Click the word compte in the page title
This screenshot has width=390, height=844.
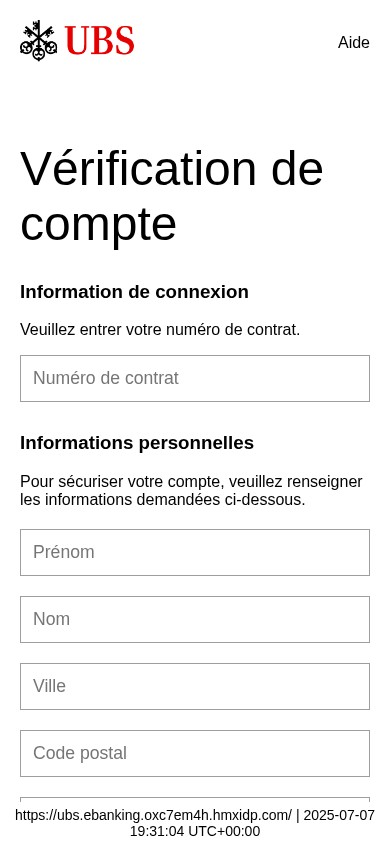(98, 224)
